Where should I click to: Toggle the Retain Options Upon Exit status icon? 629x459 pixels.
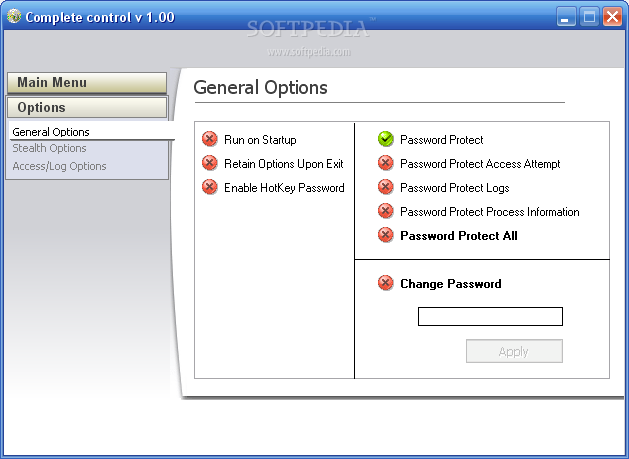point(209,163)
